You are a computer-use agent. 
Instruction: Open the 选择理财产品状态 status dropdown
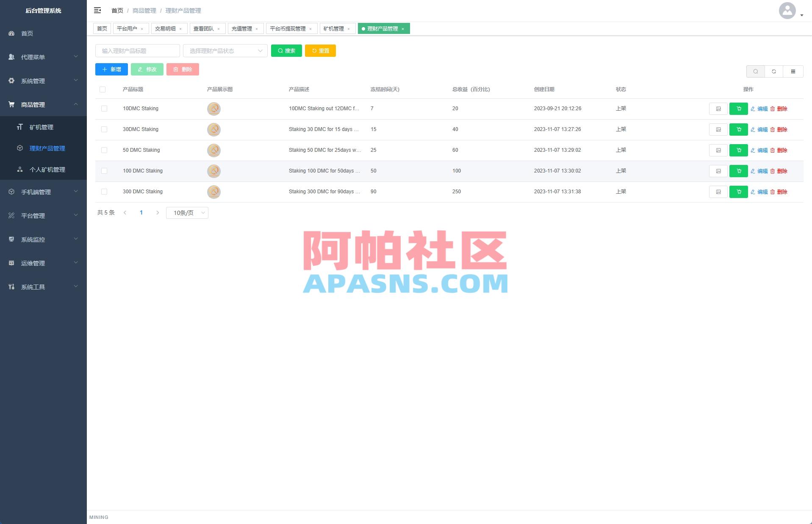[x=225, y=50]
